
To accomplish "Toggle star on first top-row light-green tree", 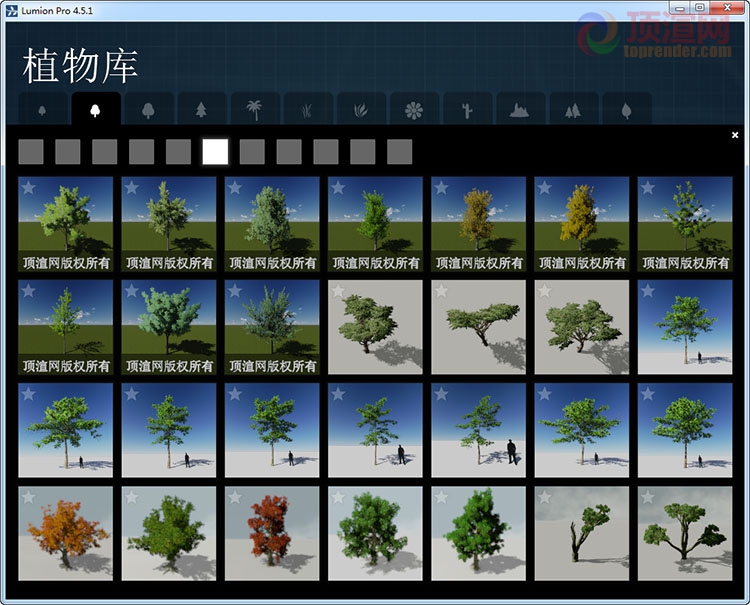I will (x=28, y=187).
